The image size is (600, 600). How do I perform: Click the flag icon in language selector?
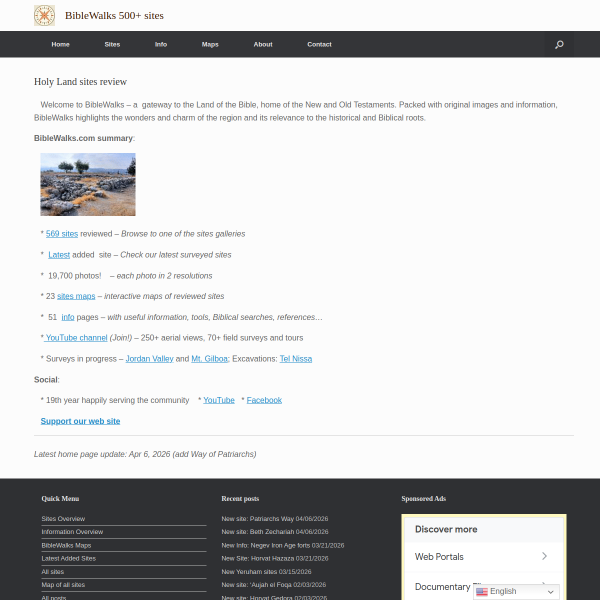click(x=482, y=591)
